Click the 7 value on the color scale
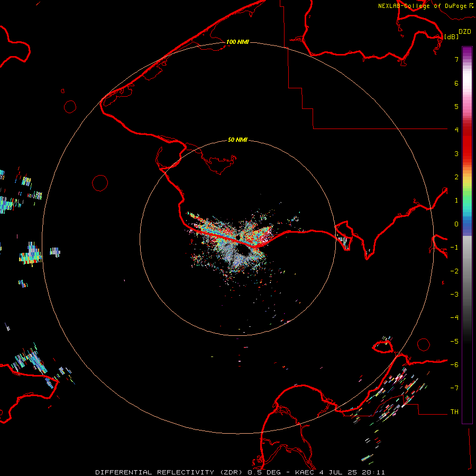Screen dimensions: 476x476 click(456, 59)
